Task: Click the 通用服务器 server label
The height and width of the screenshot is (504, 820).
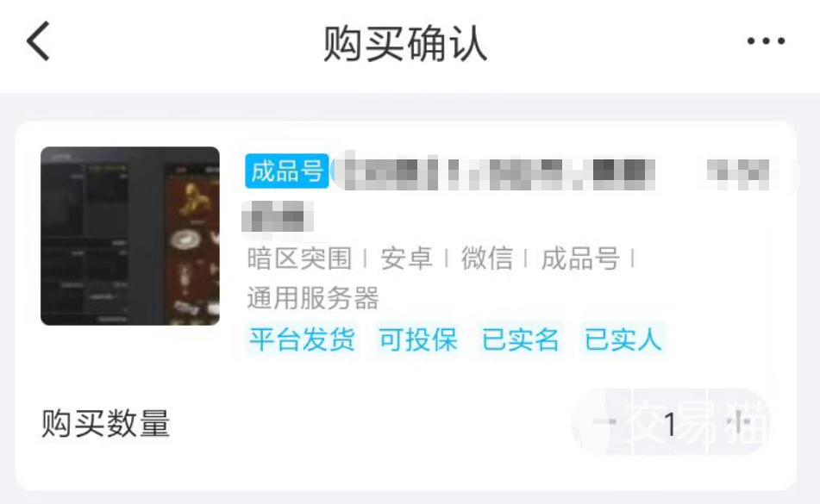Action: click(313, 298)
